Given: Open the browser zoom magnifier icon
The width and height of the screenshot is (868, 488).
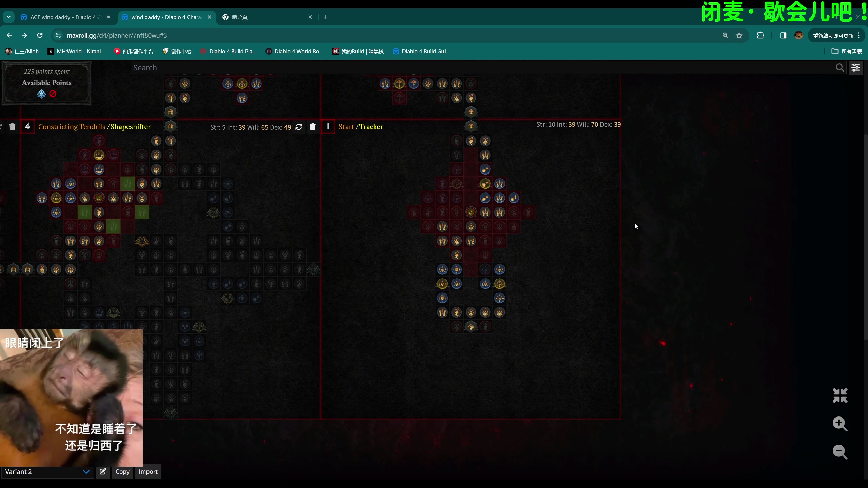Looking at the screenshot, I should point(725,35).
